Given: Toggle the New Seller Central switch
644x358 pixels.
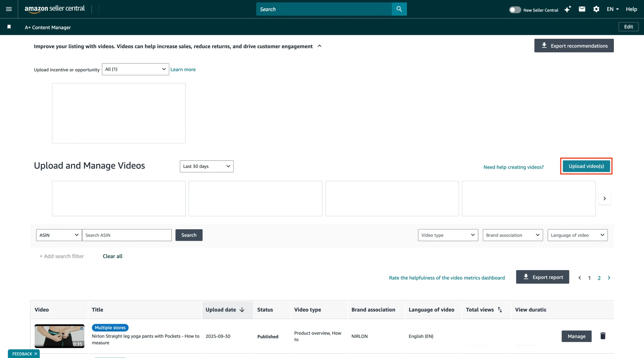Looking at the screenshot, I should tap(515, 10).
